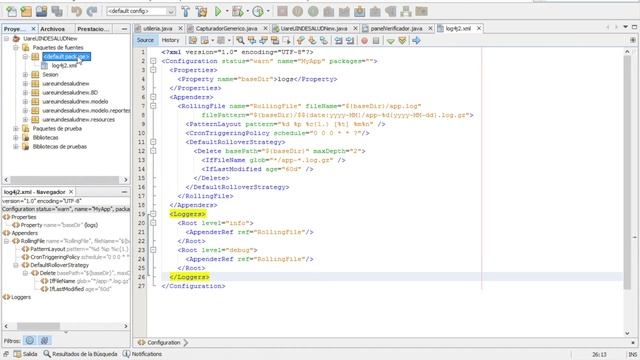
Task: Click the Profile Project clock icon
Action: (258, 11)
